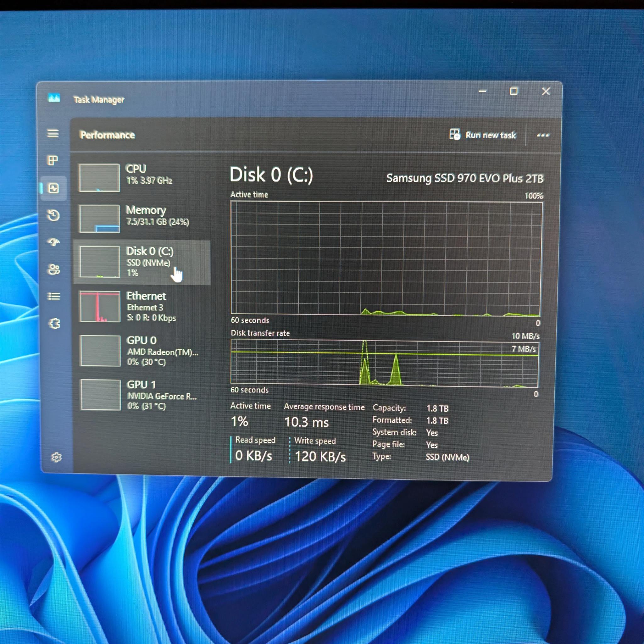644x644 pixels.
Task: Select Disk 0 (C:) performance entry
Action: pos(142,262)
